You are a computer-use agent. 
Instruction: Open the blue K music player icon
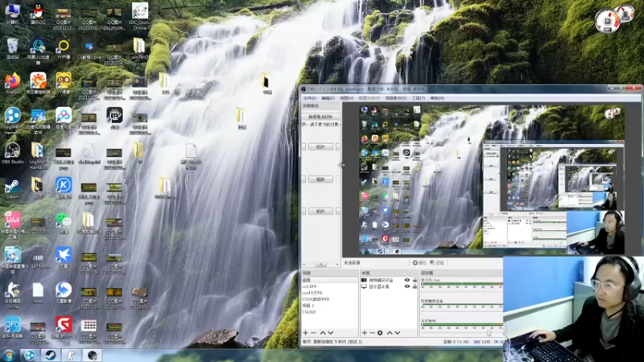coord(64,188)
